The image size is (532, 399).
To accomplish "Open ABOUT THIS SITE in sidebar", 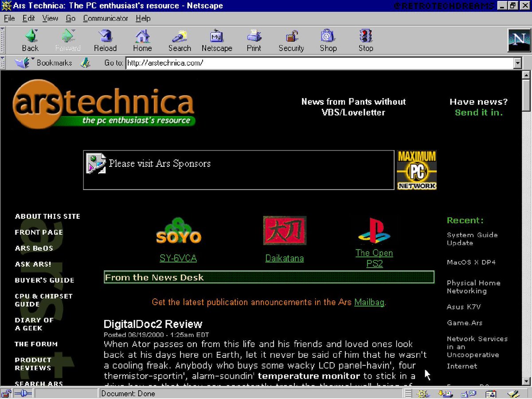I will 47,216.
